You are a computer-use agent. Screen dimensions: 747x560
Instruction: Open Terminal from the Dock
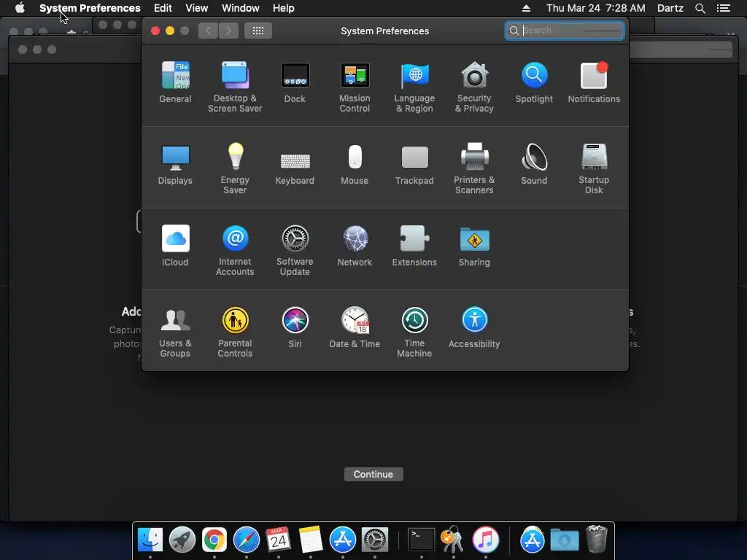[x=422, y=540]
